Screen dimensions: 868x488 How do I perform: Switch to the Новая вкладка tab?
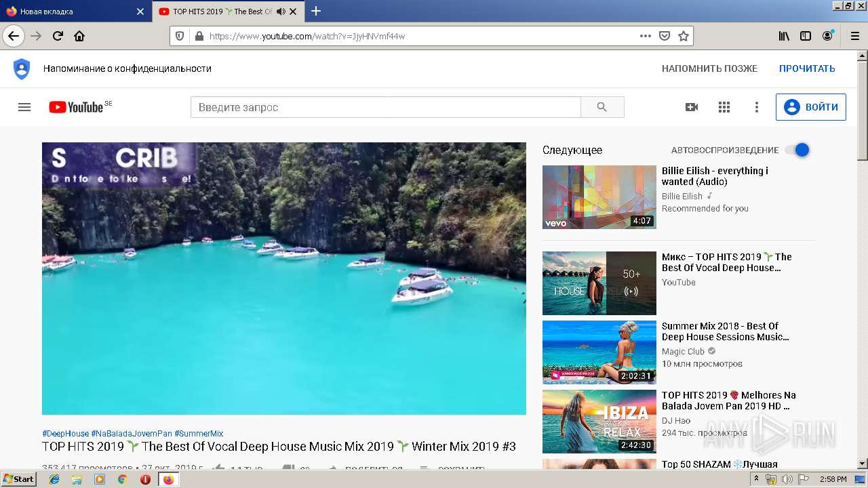[x=75, y=12]
